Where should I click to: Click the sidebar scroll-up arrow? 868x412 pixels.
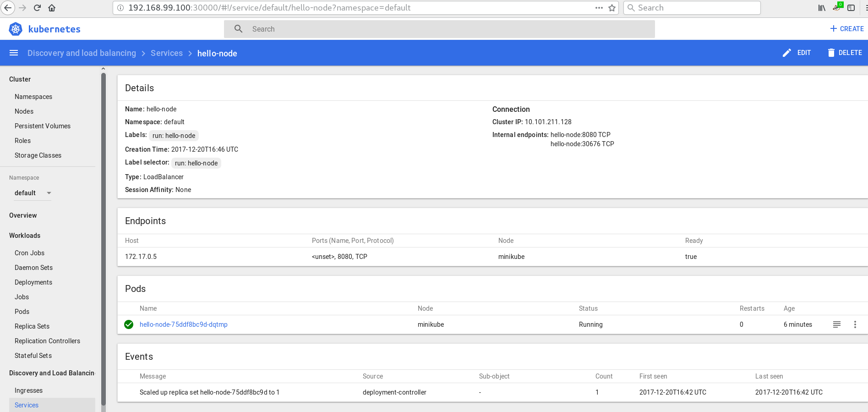coord(103,69)
